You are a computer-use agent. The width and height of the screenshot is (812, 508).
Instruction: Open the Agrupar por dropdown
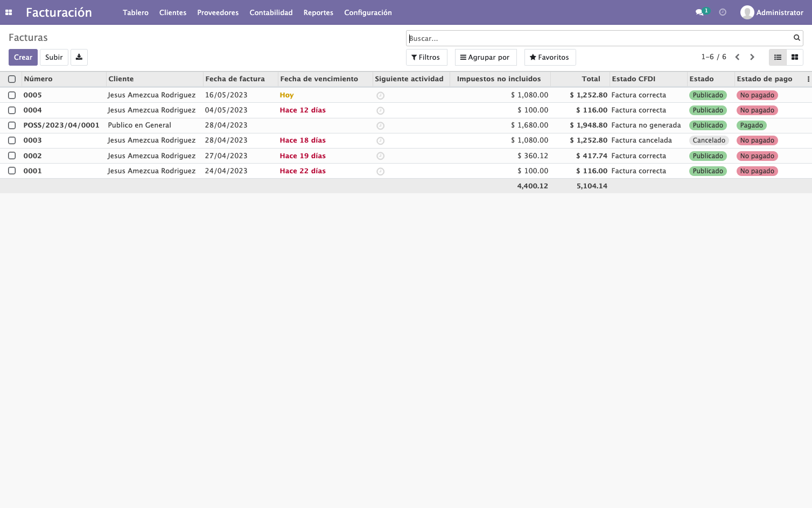pyautogui.click(x=486, y=57)
